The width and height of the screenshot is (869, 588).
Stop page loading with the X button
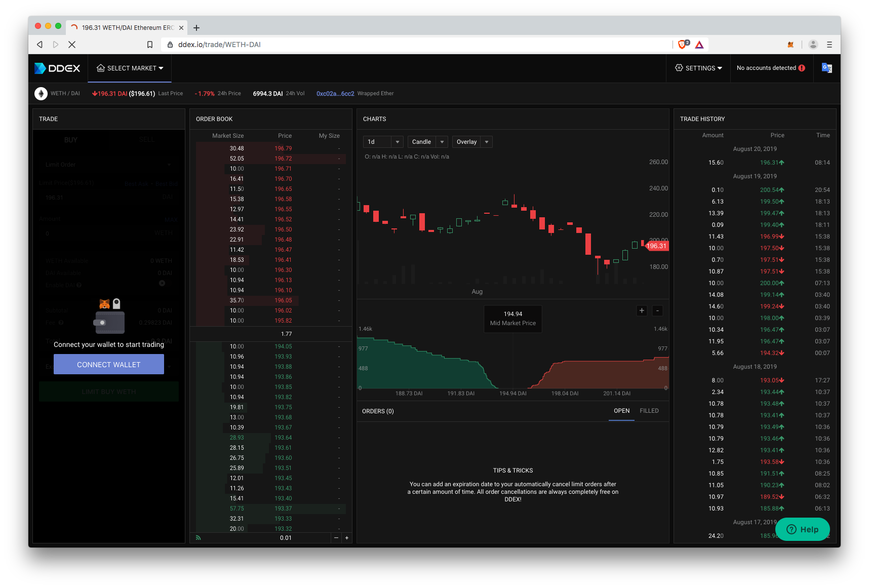(72, 45)
